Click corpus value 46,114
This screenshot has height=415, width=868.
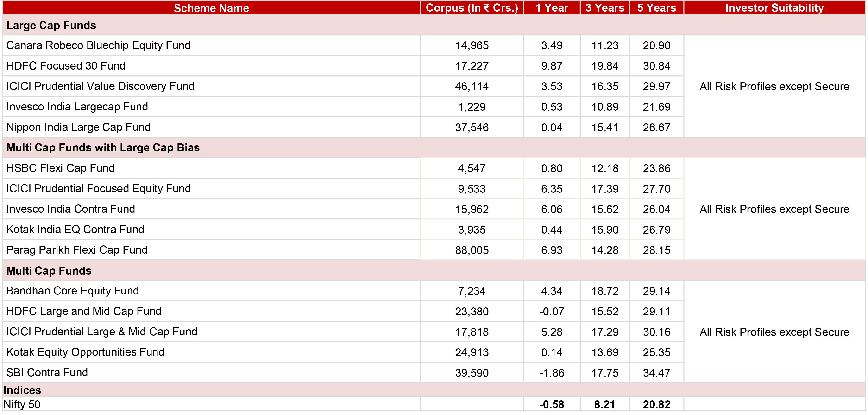coord(472,87)
